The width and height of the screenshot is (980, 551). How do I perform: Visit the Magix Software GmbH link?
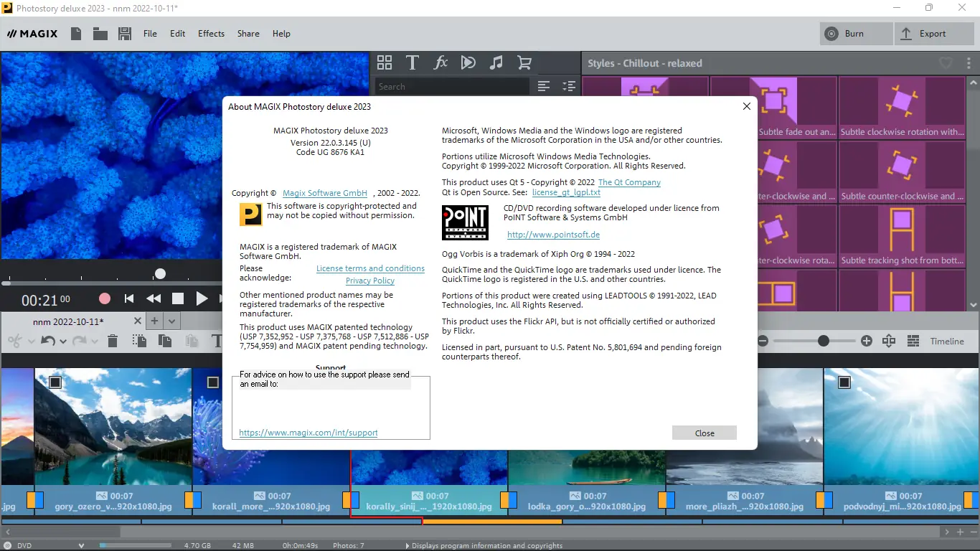click(325, 192)
